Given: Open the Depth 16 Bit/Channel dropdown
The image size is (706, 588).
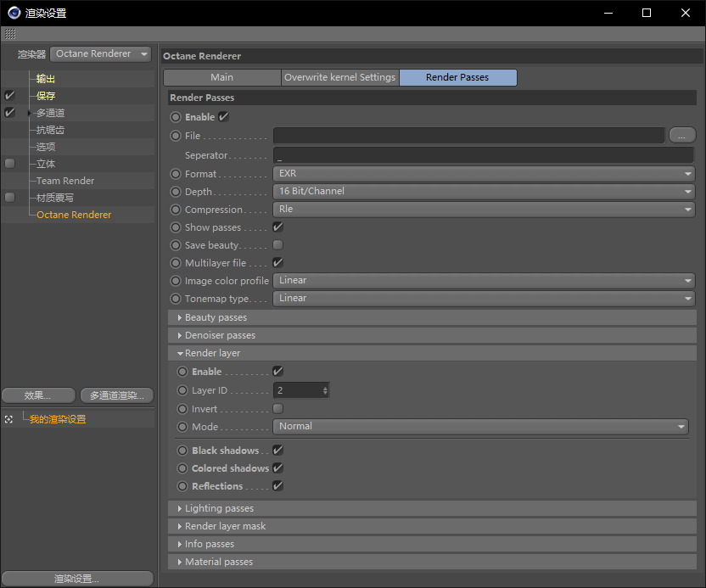Looking at the screenshot, I should click(x=484, y=192).
